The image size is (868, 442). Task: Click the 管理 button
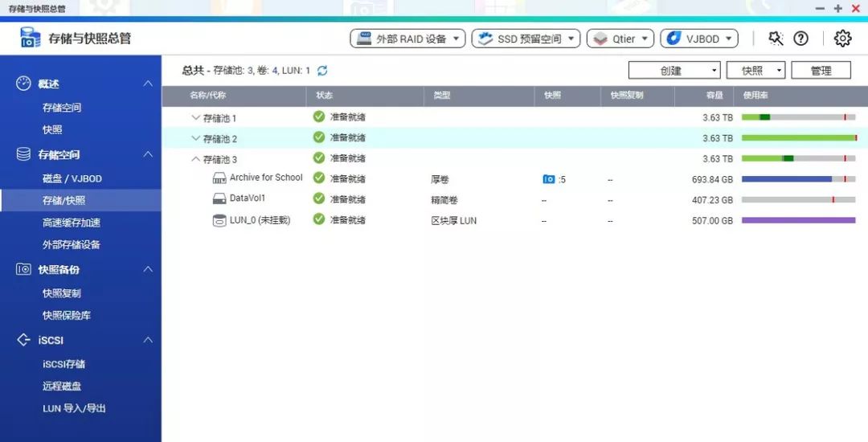pos(821,70)
